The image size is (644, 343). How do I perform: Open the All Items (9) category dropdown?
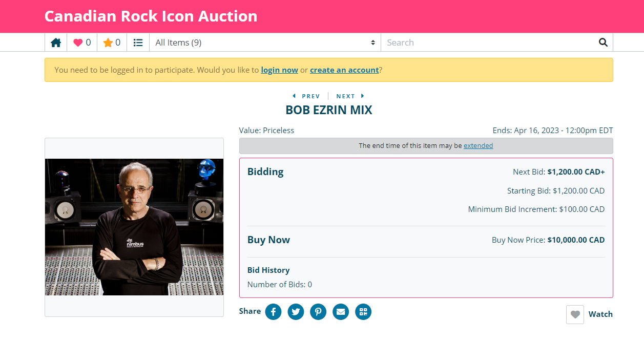click(x=264, y=42)
